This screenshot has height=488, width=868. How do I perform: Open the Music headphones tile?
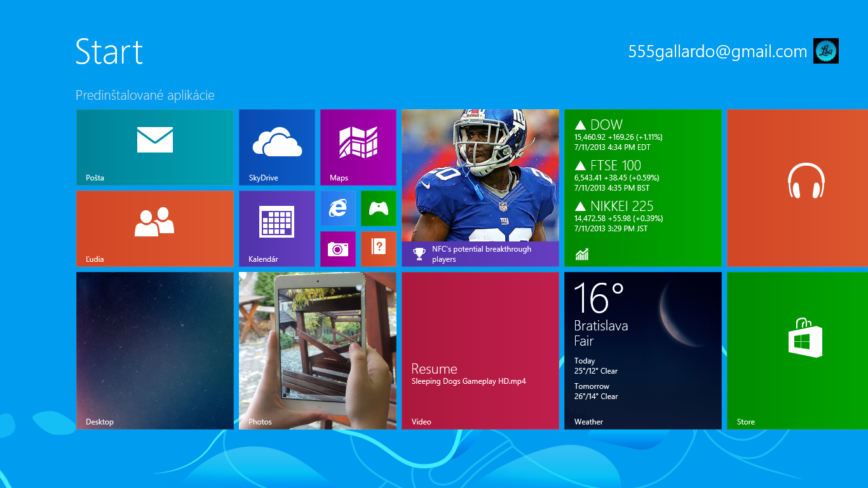(x=797, y=188)
